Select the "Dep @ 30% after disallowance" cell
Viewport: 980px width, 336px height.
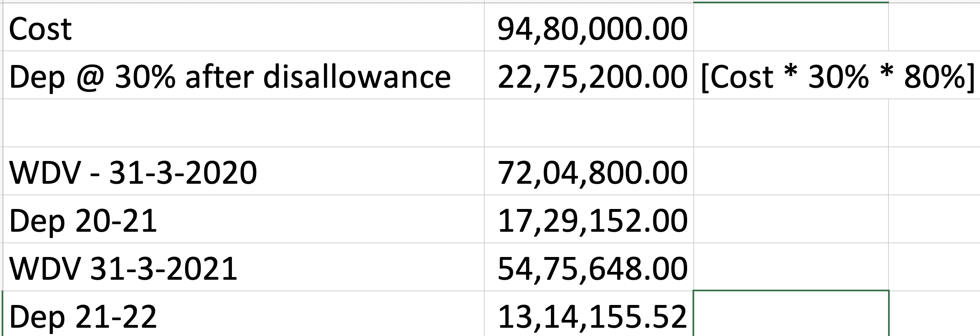pos(244,76)
